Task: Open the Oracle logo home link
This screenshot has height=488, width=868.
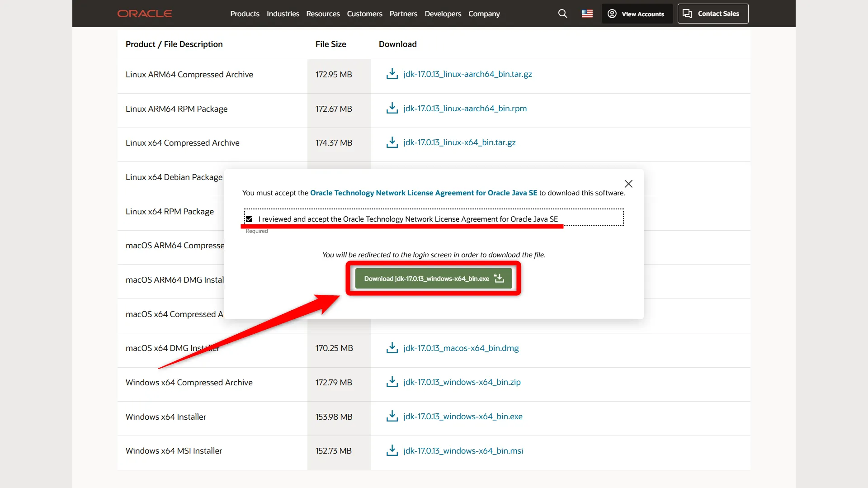Action: [145, 14]
